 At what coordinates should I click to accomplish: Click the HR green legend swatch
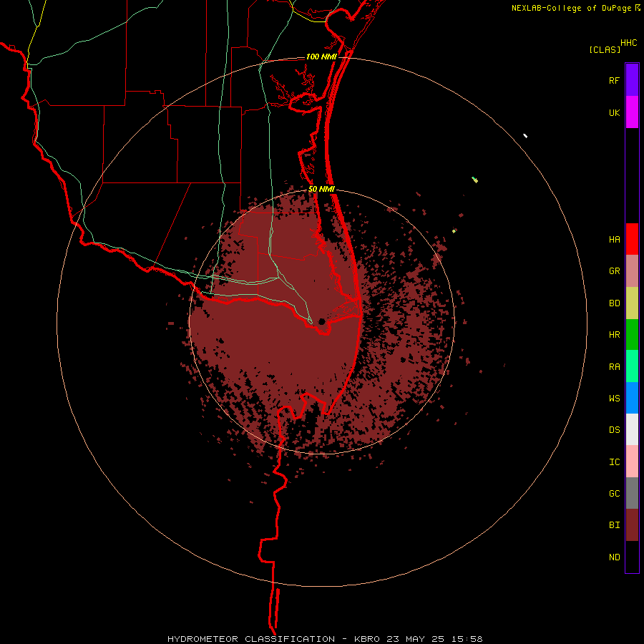[x=632, y=334]
